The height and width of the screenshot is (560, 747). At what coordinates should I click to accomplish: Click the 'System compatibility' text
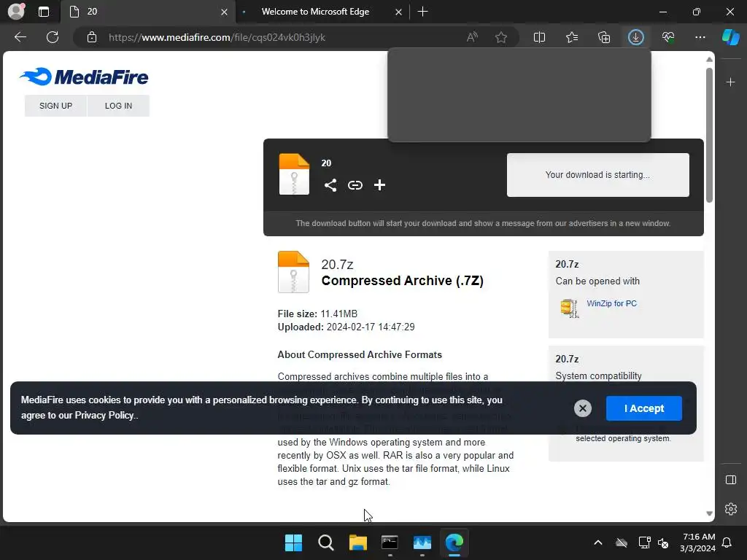click(x=598, y=376)
